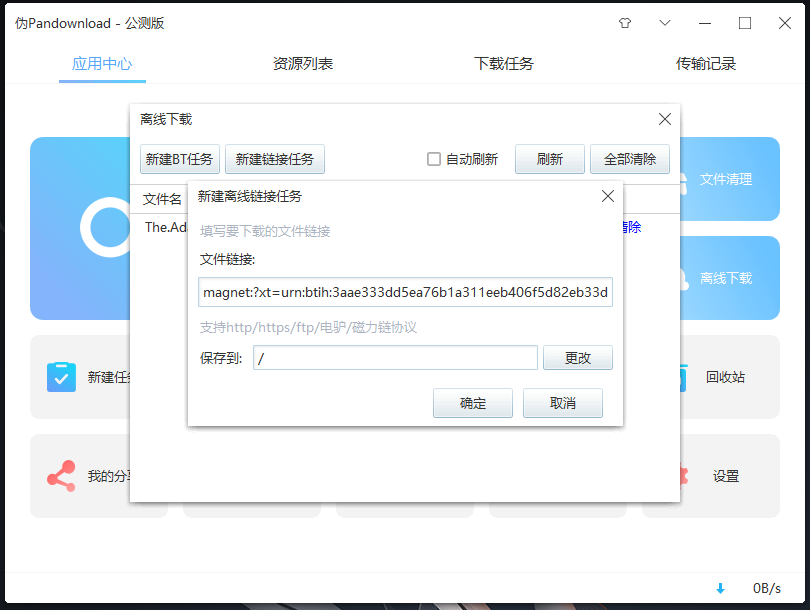
Task: Click the blue checkmark 新建任务 icon
Action: pyautogui.click(x=61, y=377)
